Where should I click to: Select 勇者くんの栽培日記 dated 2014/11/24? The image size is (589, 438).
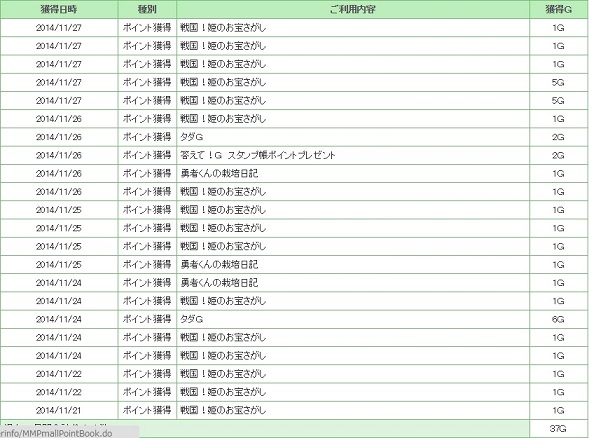tap(219, 283)
